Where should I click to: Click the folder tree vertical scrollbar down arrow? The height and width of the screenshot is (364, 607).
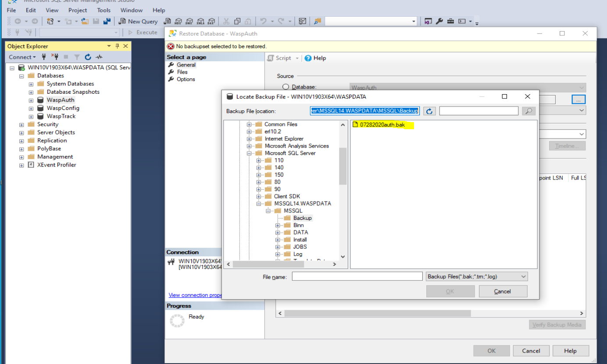(x=343, y=257)
